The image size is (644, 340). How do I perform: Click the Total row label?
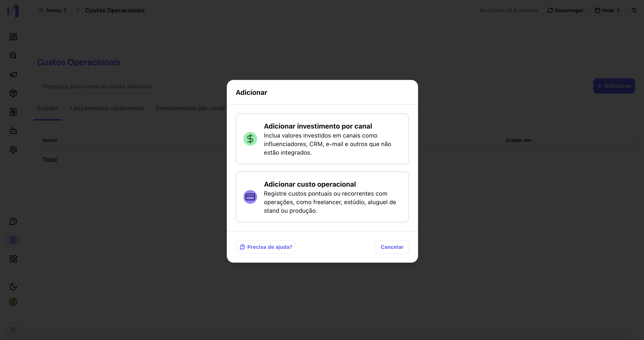click(50, 160)
